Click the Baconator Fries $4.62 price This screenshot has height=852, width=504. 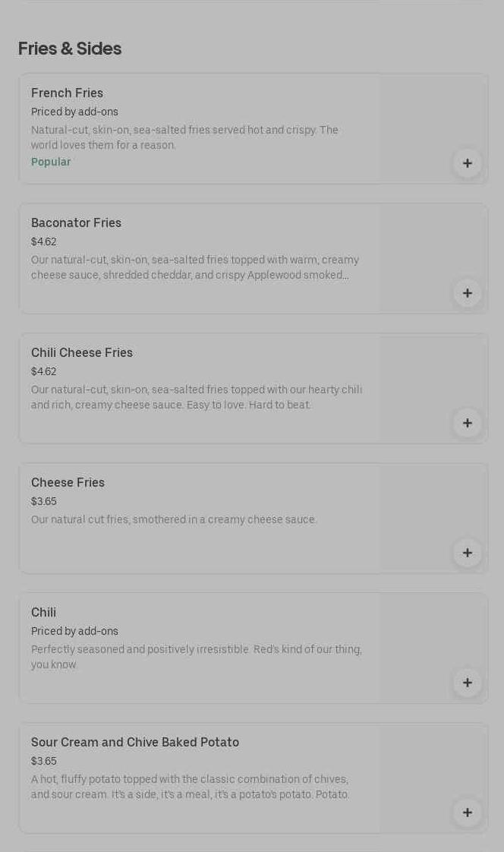click(44, 242)
